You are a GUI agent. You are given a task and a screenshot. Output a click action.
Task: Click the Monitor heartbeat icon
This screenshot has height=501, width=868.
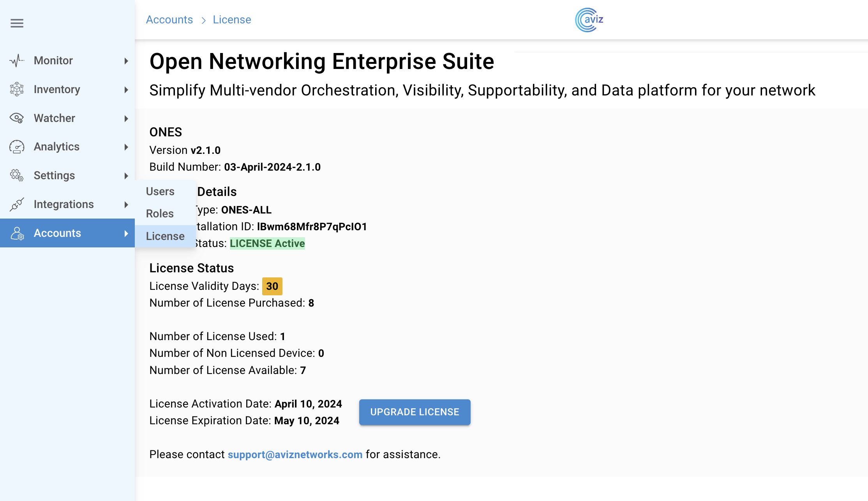[x=17, y=60]
